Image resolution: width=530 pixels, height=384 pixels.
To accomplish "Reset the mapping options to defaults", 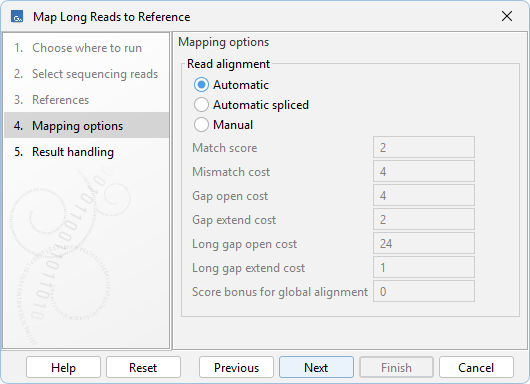I will click(143, 367).
